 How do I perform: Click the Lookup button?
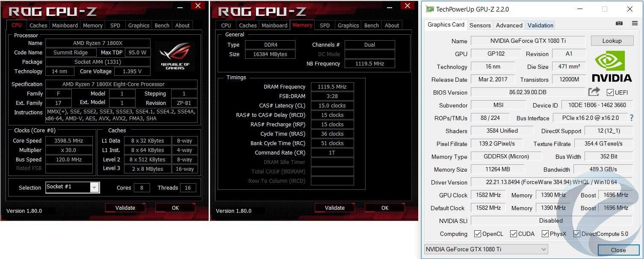pyautogui.click(x=612, y=41)
